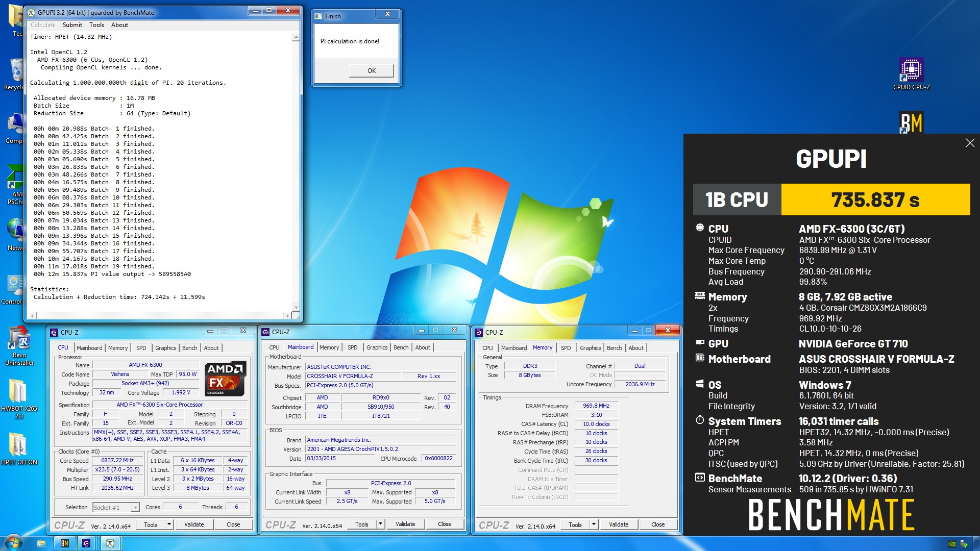Click DRAM Frequency value 969.8 MHz
Viewport: 980px width, 551px height.
point(596,406)
